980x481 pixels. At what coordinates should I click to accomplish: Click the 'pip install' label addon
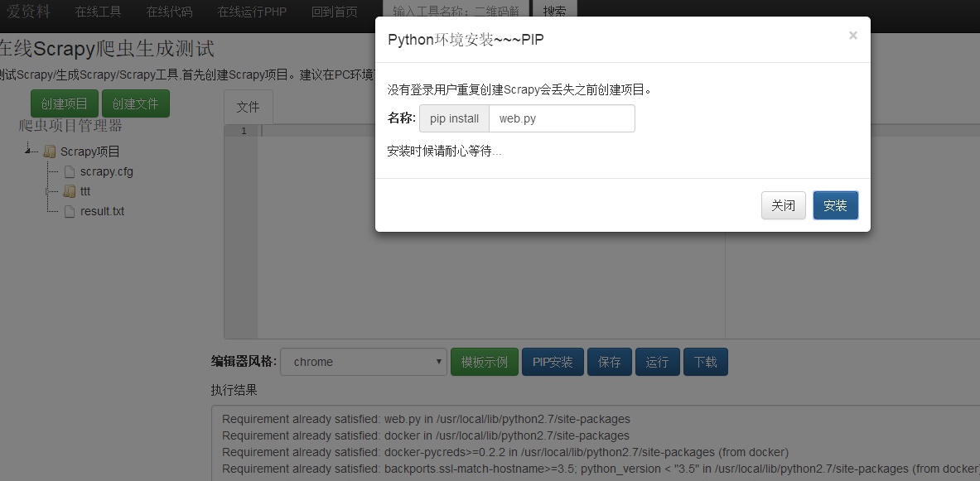pos(454,118)
